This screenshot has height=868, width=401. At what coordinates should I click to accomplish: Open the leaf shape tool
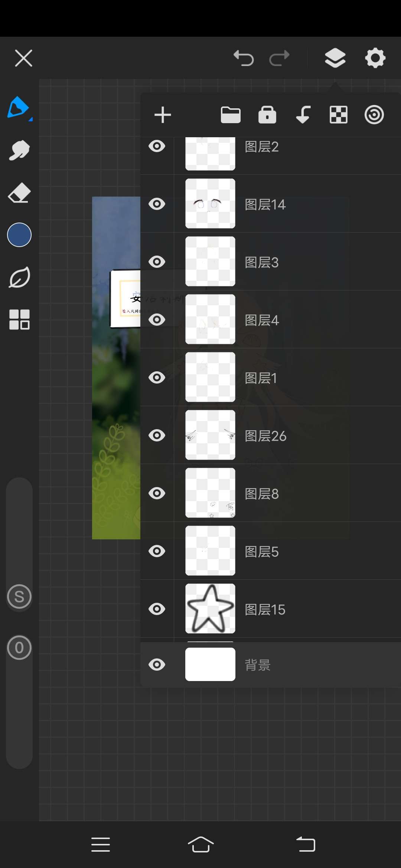[x=19, y=277]
